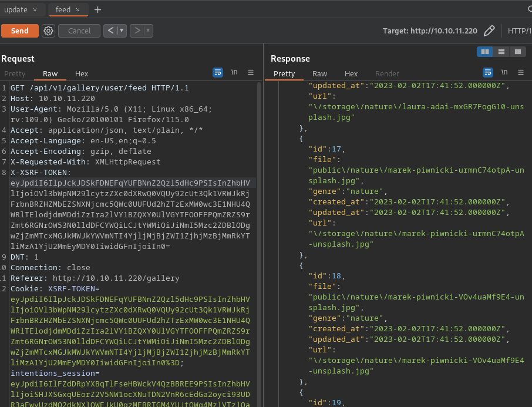
Task: Click Render tab in Response panel
Action: click(387, 73)
